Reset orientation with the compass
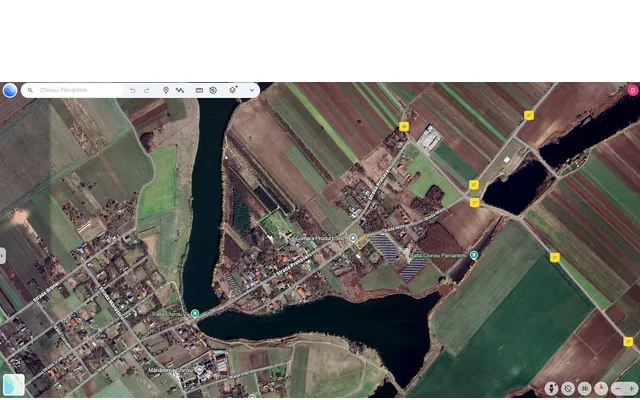 (601, 388)
